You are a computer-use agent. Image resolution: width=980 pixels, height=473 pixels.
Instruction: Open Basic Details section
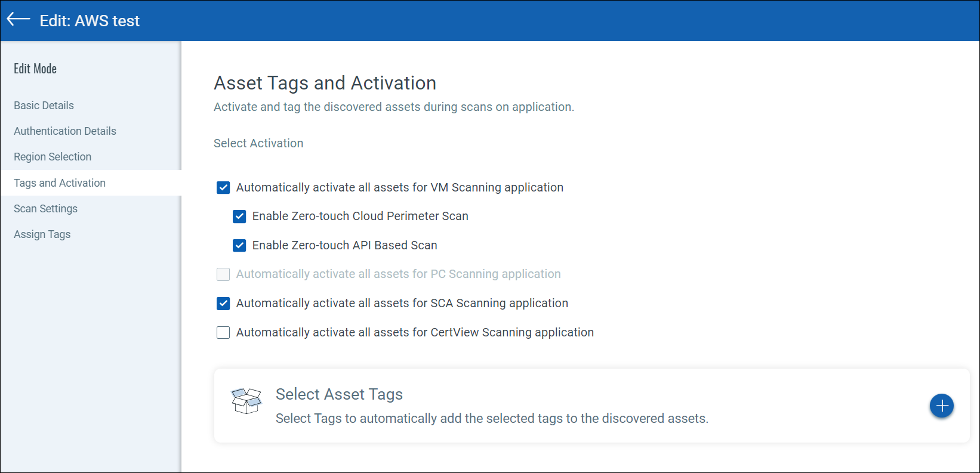point(44,106)
